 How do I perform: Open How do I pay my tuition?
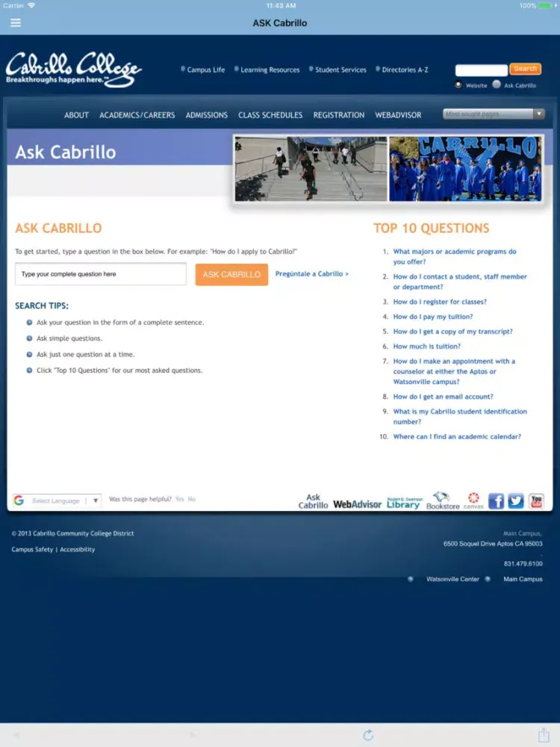(433, 316)
